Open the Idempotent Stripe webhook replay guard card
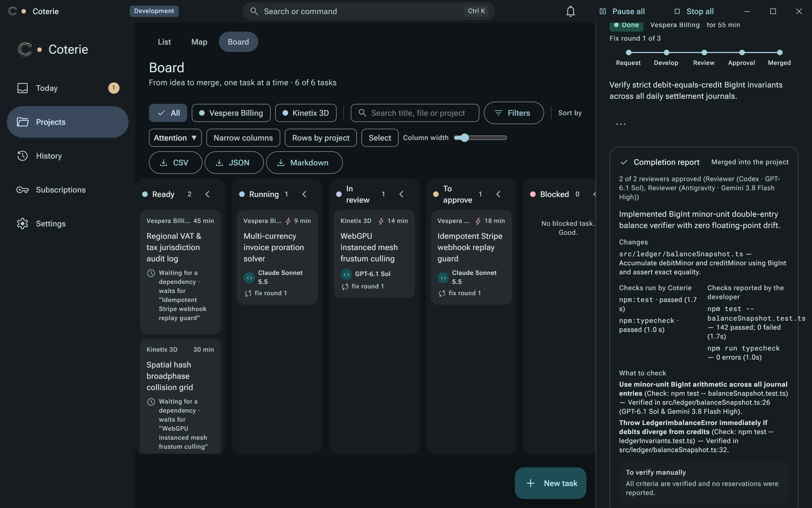Screen dimensions: 812x508 coord(471,257)
